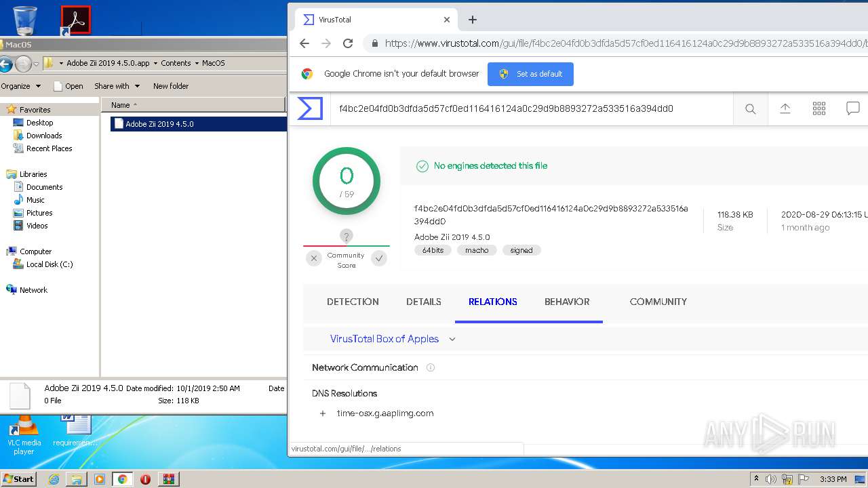
Task: Click the VirusTotal search magnifier icon
Action: (x=751, y=108)
